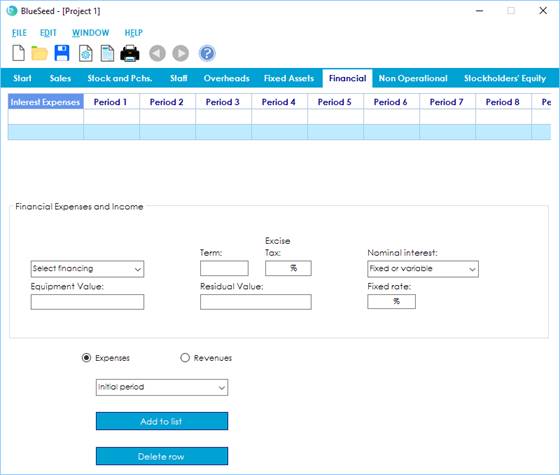Click the document settings gear icon
This screenshot has height=475, width=560.
click(x=86, y=54)
